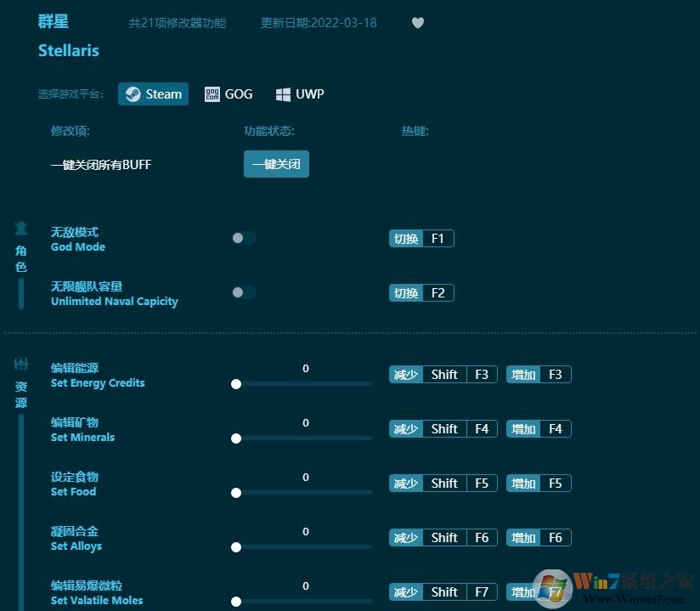Click 减少 to decrease Energy Credits
This screenshot has width=700, height=611.
coord(406,374)
